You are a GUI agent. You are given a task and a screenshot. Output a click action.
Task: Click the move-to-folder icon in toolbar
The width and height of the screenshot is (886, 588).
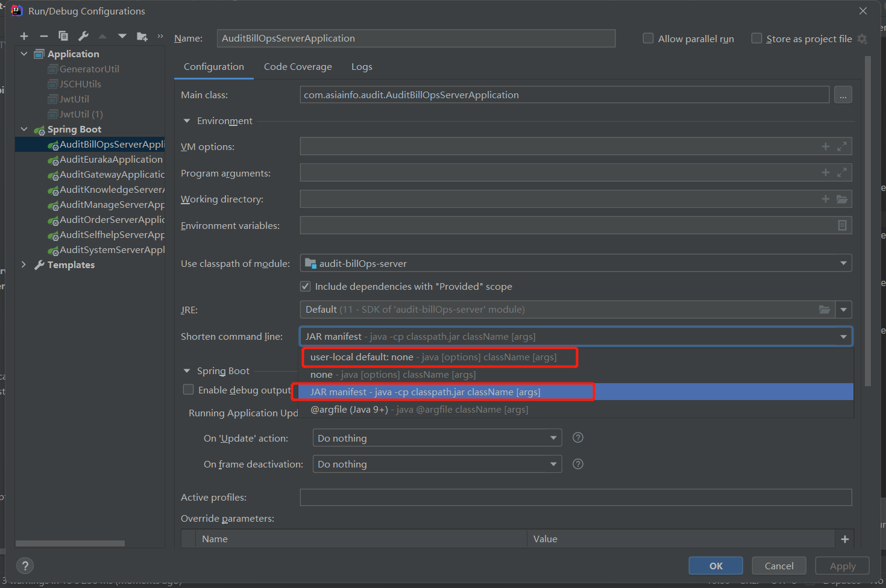(142, 37)
